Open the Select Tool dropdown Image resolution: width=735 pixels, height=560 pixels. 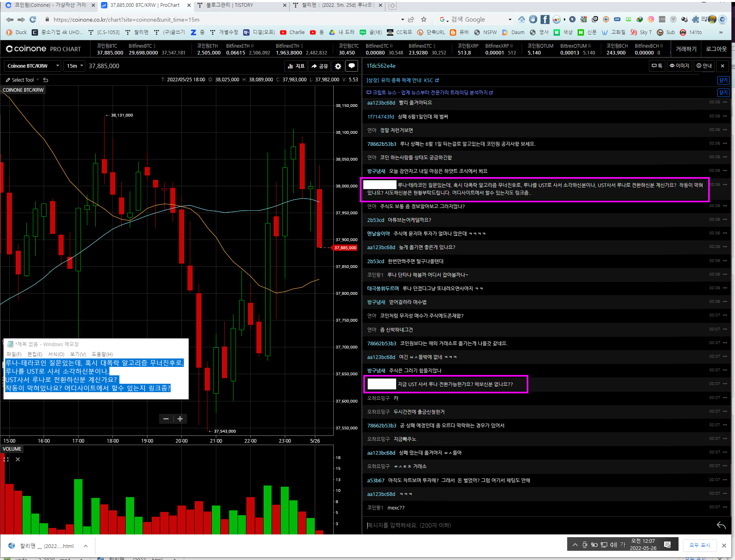(22, 80)
